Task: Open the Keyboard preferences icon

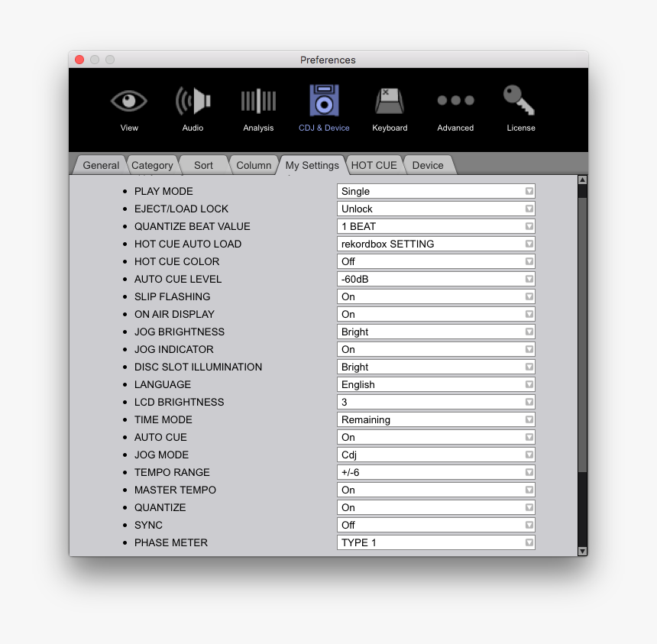Action: (390, 107)
